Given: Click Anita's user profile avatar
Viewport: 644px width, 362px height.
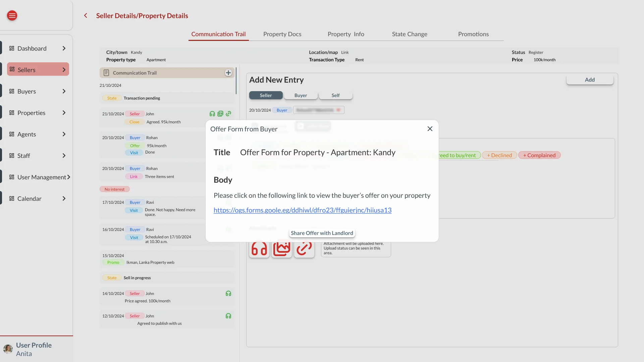Looking at the screenshot, I should click(8, 349).
